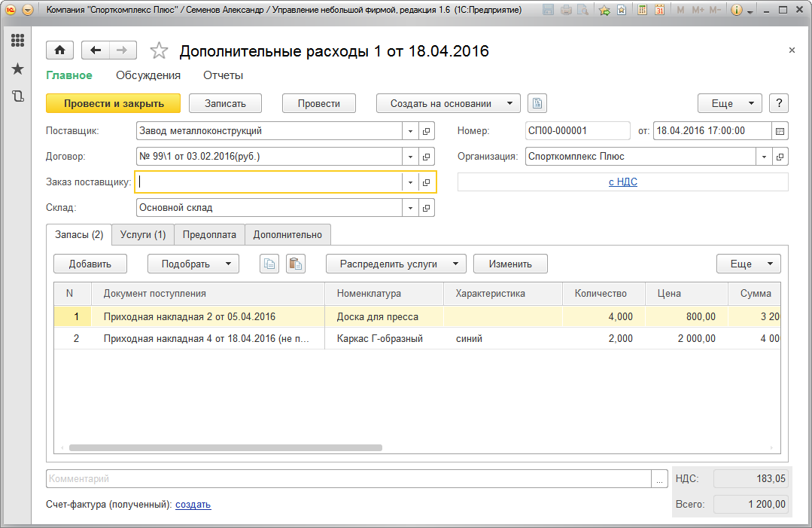Expand the Поставщик dropdown list
This screenshot has width=812, height=528.
(410, 131)
